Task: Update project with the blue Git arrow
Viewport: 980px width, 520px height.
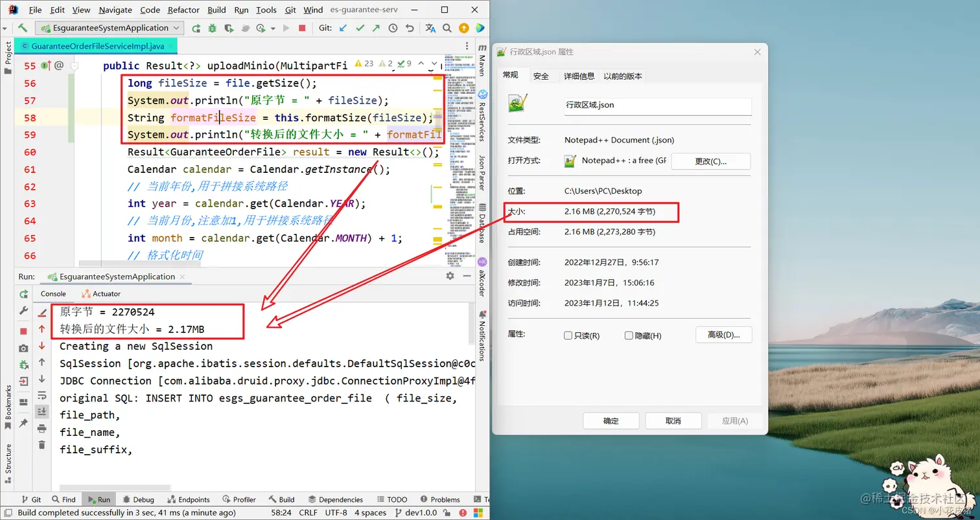Action: click(343, 28)
